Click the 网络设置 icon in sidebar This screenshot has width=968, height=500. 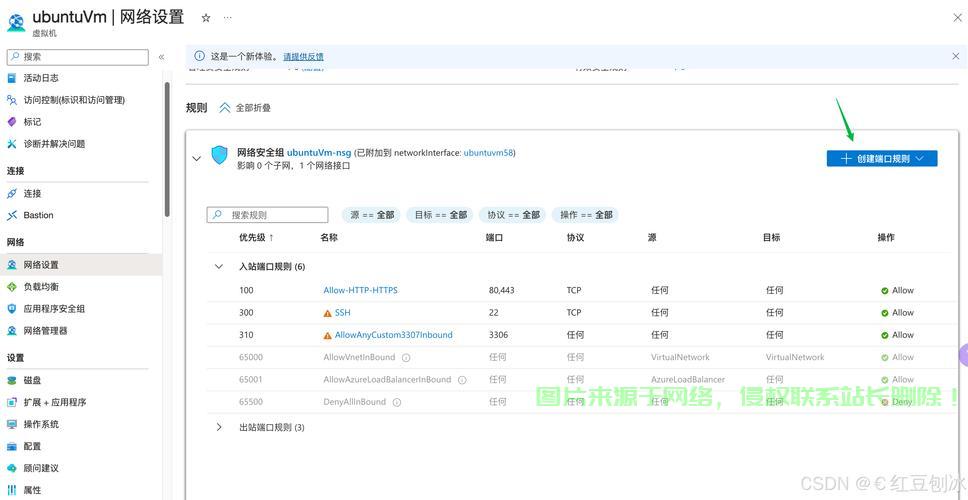[12, 265]
